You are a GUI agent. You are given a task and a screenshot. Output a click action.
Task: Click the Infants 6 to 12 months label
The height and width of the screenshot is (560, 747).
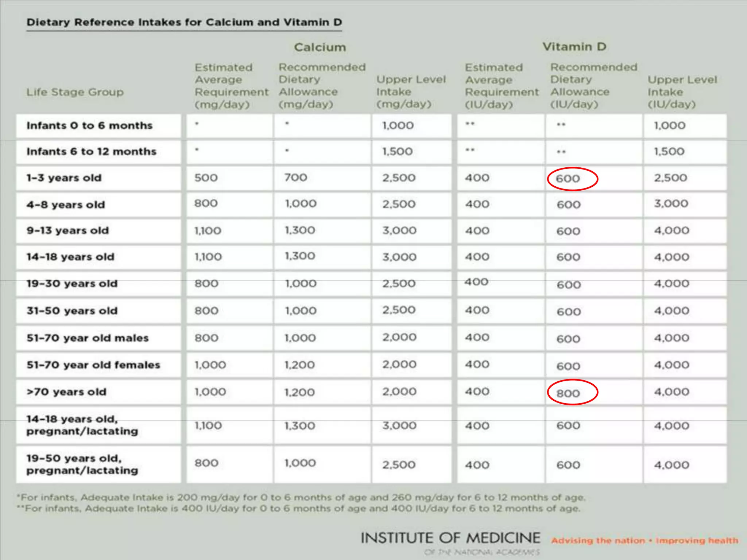click(x=91, y=151)
